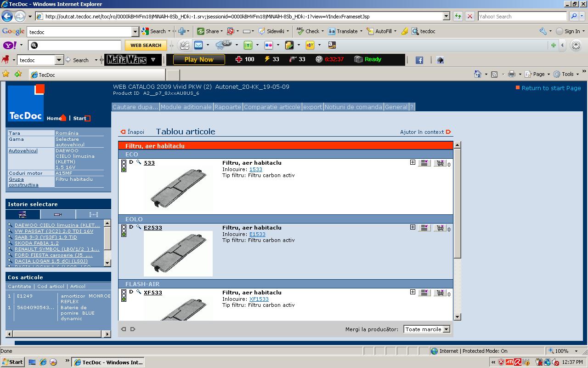Open the article history tab icon
The image size is (588, 368).
pos(58,214)
